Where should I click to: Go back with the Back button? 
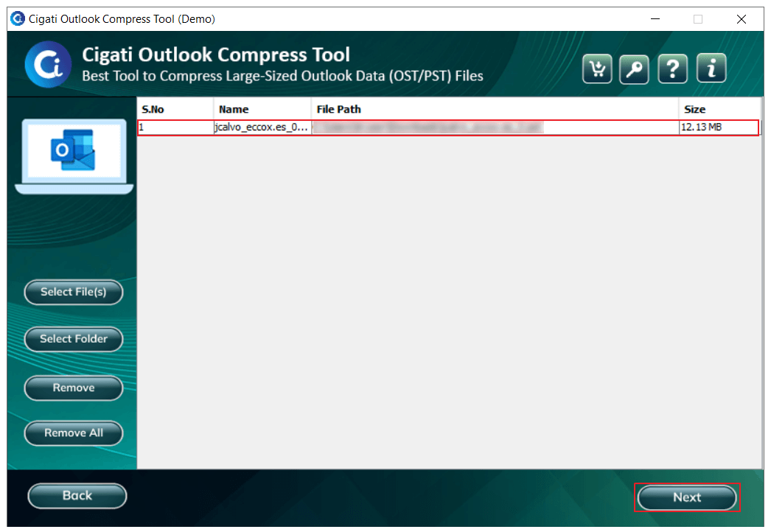pyautogui.click(x=77, y=496)
